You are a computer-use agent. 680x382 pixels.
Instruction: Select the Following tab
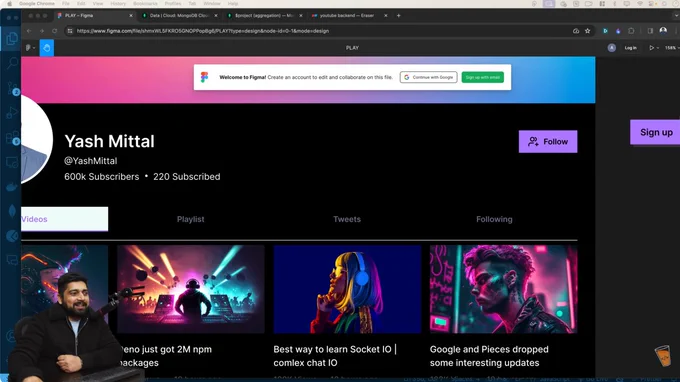pos(494,219)
